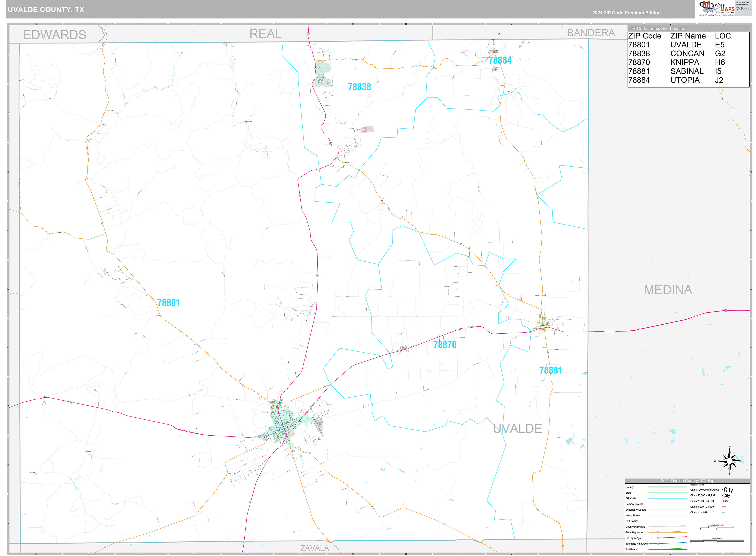Click 78884 in the ZIP index table
Screen dimensions: 756x556
639,80
